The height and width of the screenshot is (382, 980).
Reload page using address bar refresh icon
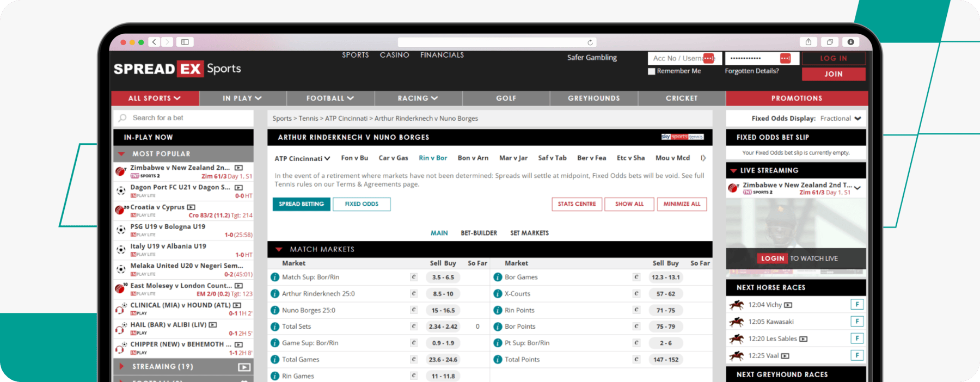tap(590, 42)
